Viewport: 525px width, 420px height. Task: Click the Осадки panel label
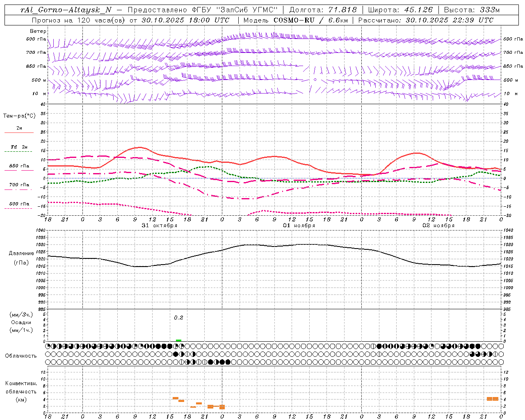coord(21,322)
